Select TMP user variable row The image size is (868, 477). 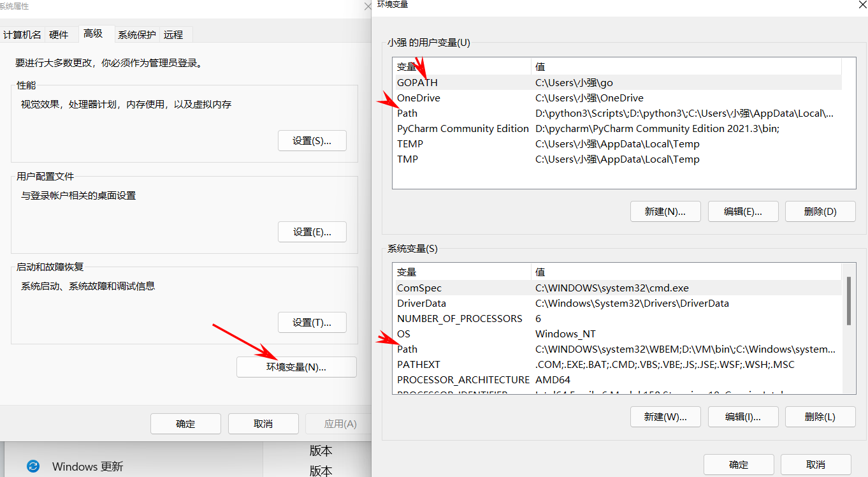[617, 159]
